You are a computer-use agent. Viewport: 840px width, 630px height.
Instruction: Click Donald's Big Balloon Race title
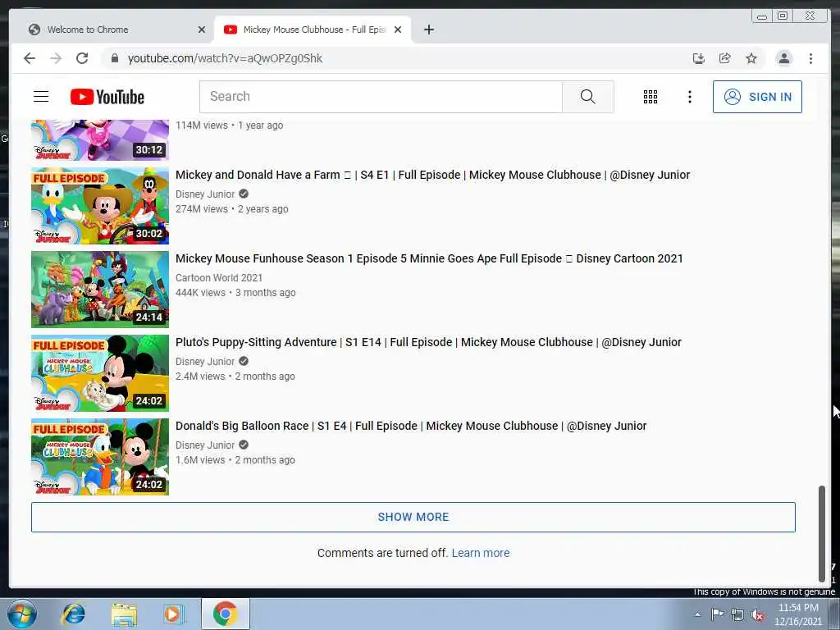pos(411,426)
